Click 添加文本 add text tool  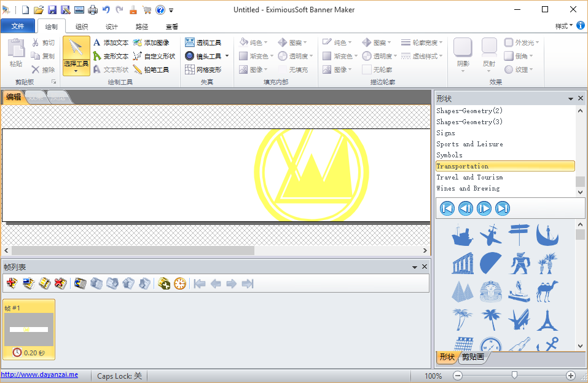point(111,42)
